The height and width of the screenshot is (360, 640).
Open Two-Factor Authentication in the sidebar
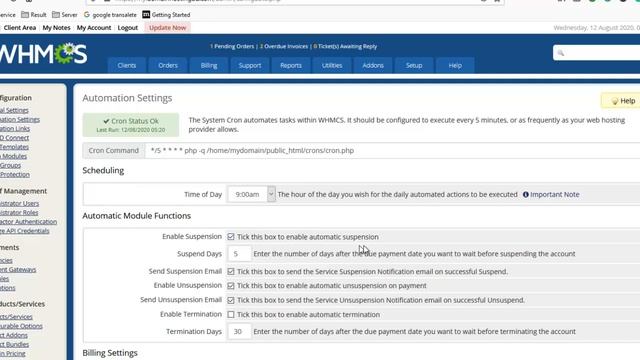click(29, 222)
